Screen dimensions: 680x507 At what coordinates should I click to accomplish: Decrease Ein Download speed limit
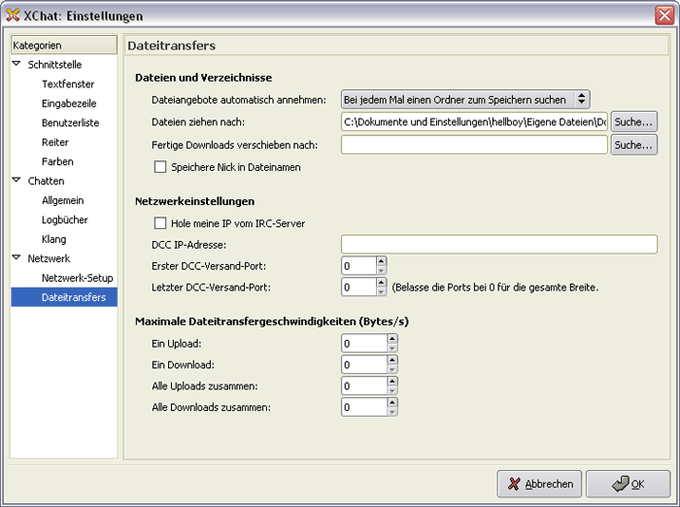tap(392, 370)
